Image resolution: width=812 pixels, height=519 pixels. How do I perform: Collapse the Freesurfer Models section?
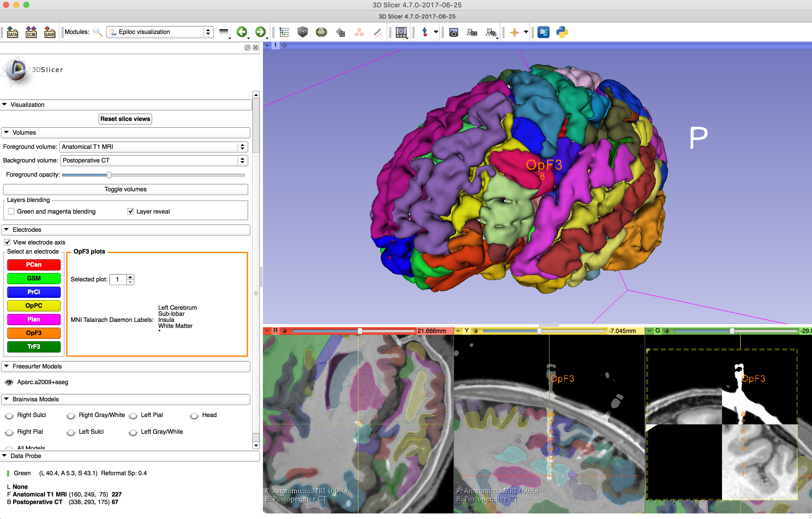pyautogui.click(x=7, y=366)
